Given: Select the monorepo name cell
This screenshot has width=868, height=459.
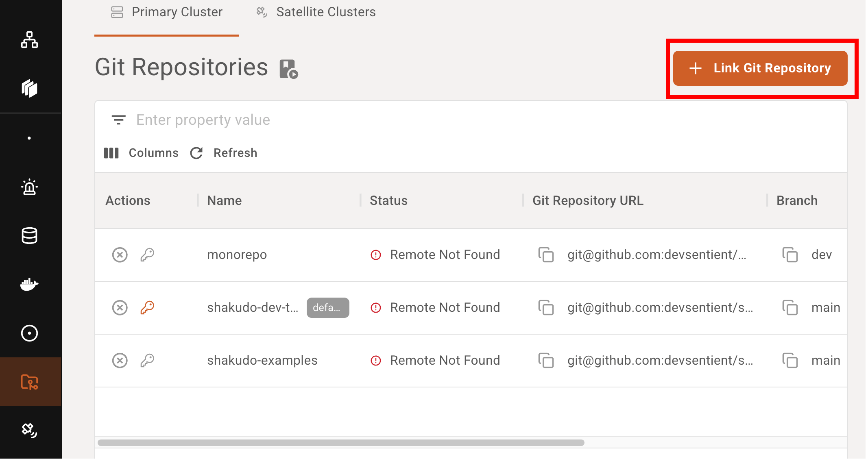Looking at the screenshot, I should point(237,255).
